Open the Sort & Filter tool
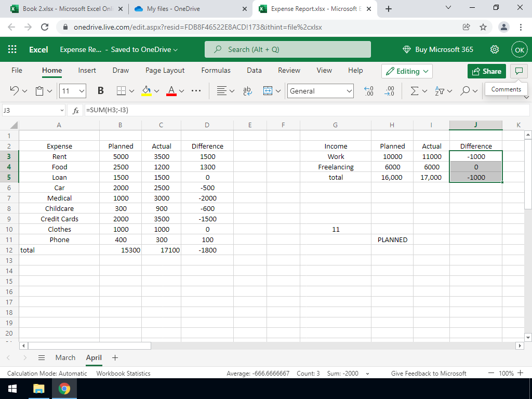 440,91
